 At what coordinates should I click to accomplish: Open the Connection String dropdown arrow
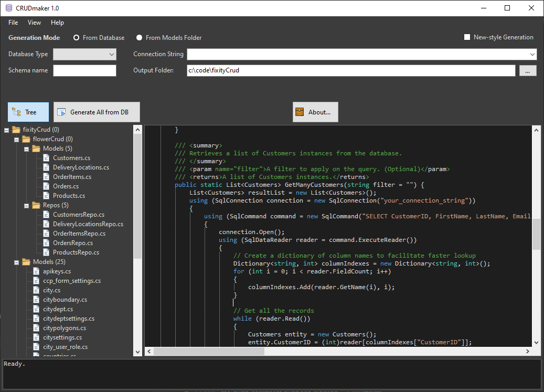[x=533, y=54]
